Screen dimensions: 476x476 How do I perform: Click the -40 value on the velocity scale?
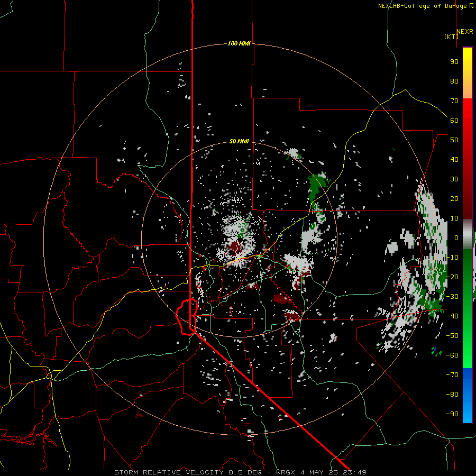click(x=452, y=316)
